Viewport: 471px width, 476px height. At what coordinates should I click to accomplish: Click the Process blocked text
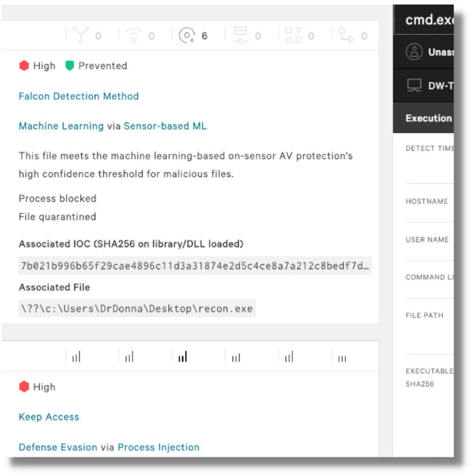pyautogui.click(x=58, y=198)
